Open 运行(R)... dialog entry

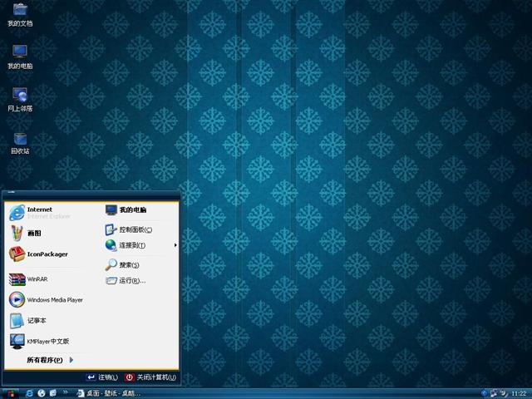[x=131, y=281]
